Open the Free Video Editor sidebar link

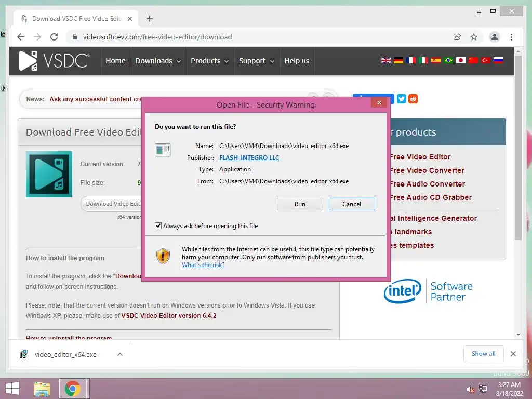(x=420, y=157)
